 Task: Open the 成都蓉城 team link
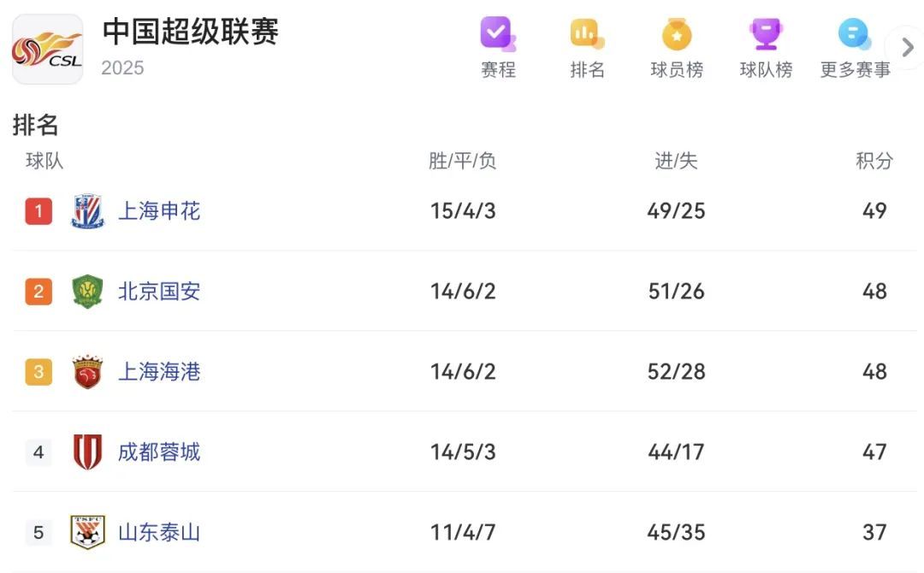point(159,452)
